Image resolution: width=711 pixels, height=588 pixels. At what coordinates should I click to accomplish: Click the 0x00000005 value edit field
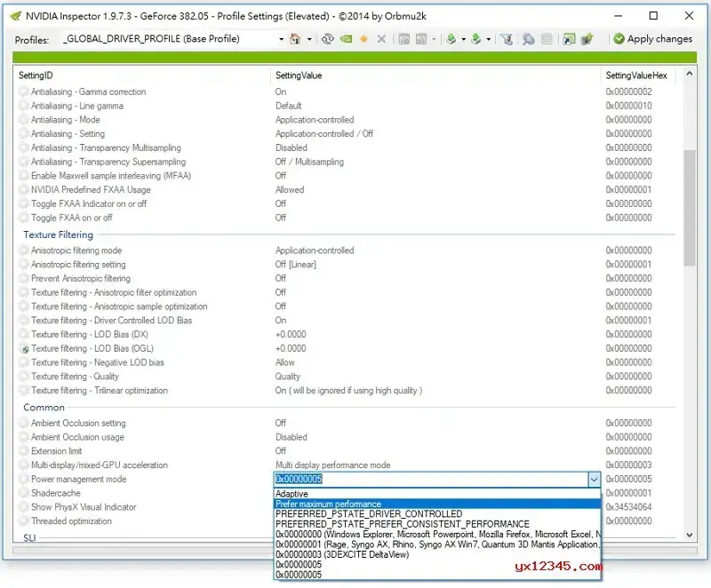pos(431,479)
